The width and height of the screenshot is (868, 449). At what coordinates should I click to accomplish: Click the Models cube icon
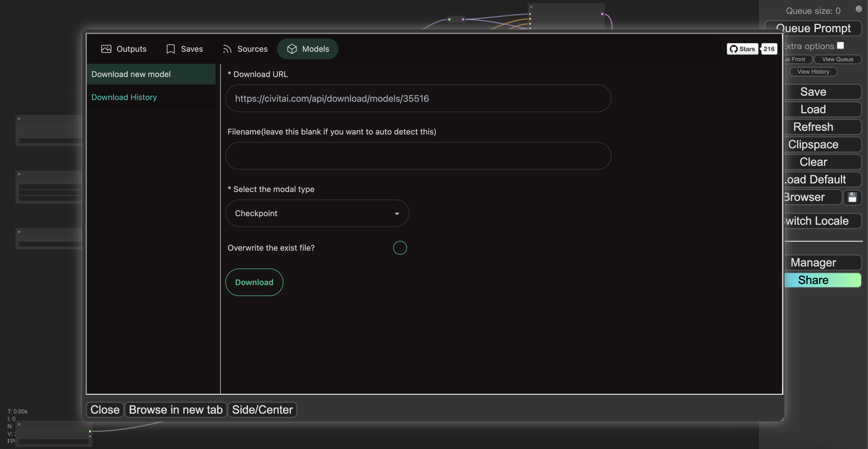click(292, 49)
